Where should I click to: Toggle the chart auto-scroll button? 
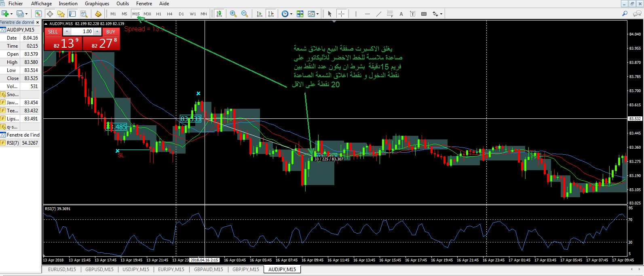(x=260, y=14)
